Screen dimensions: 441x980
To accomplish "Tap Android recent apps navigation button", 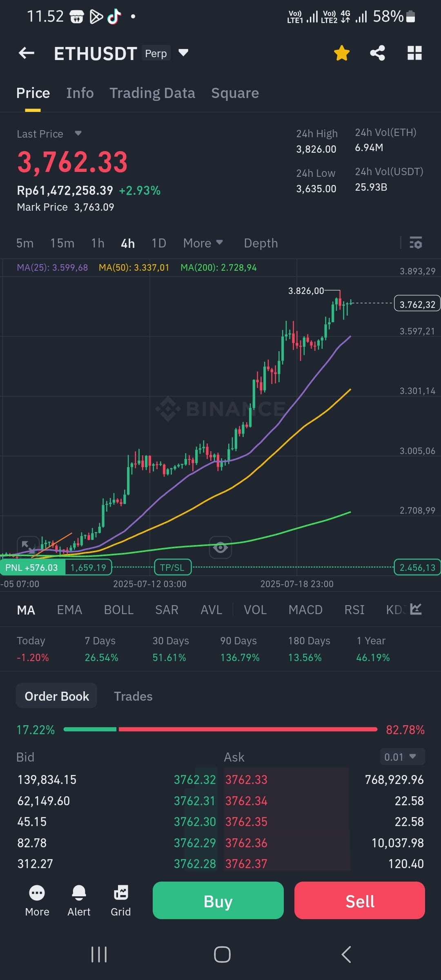I will [x=99, y=955].
